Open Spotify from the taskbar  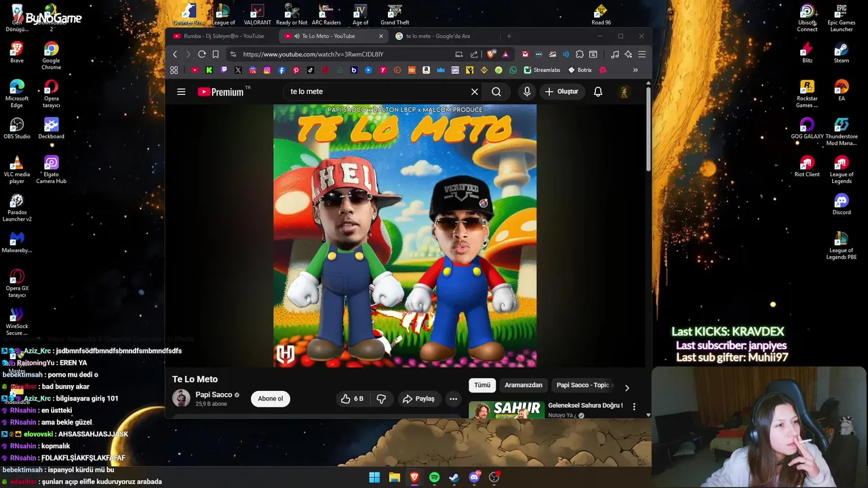[x=434, y=477]
